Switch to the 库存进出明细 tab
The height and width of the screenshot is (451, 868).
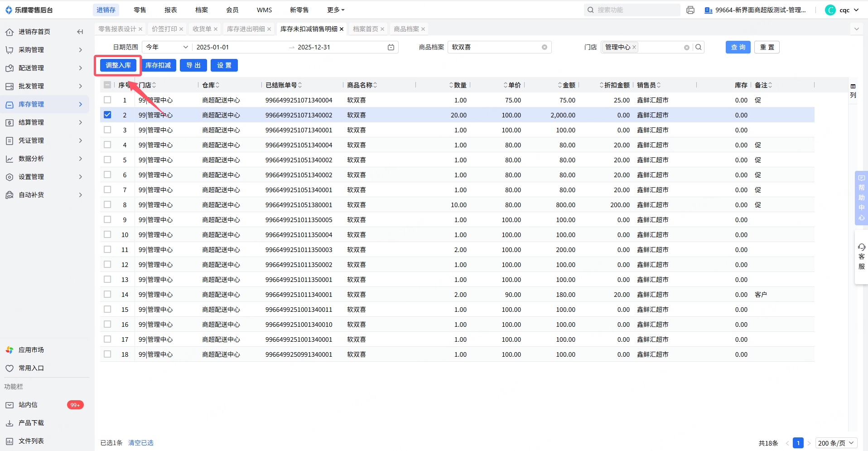click(x=246, y=29)
